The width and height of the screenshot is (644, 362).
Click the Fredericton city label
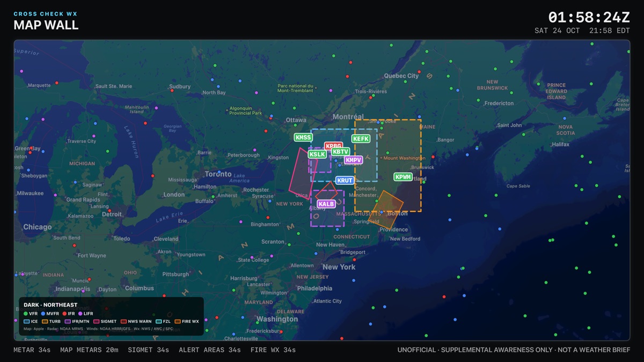(x=499, y=103)
